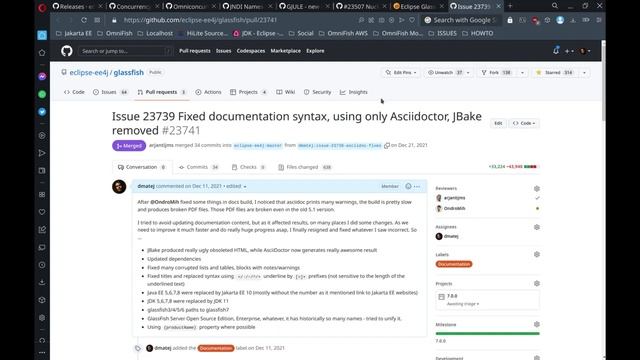Open the Labels gear settings

point(536,254)
